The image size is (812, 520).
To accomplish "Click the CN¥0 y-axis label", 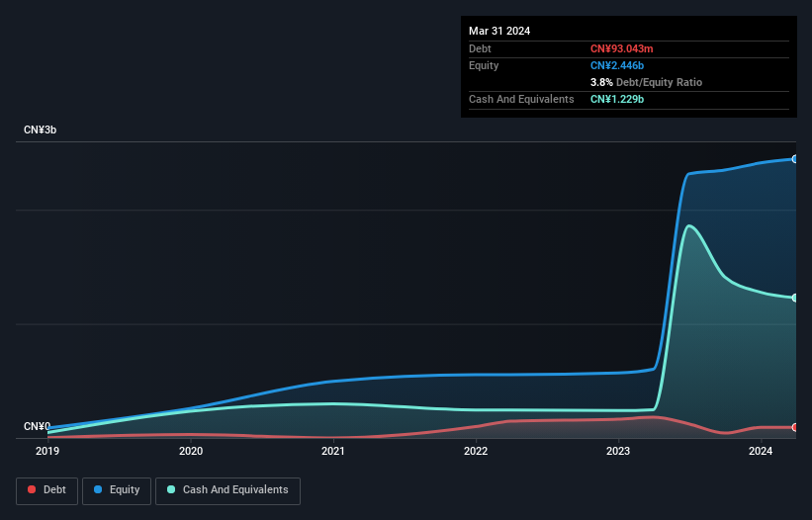I will click(37, 426).
